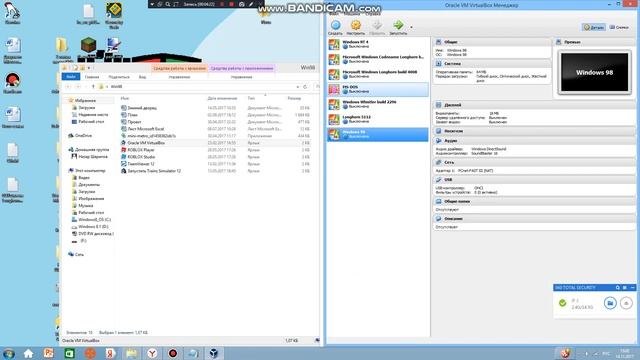Open Excel icon on the taskbar
This screenshot has width=640, height=360.
[69, 353]
